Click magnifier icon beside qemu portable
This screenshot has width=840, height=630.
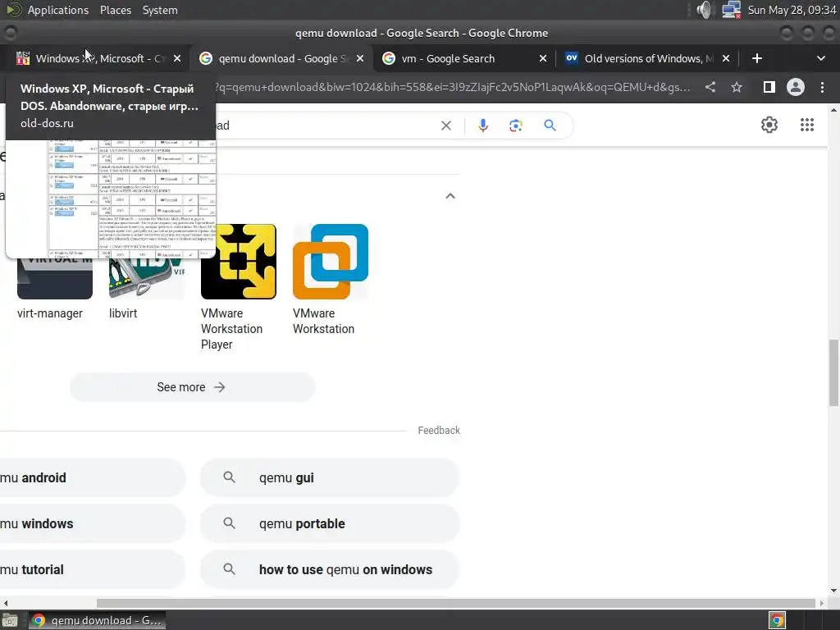point(230,523)
